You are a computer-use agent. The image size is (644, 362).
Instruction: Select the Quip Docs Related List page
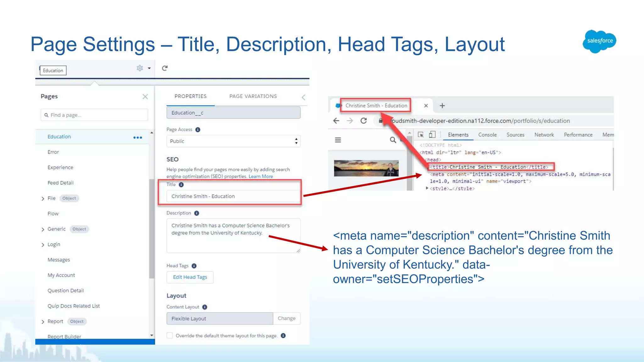coord(74,306)
